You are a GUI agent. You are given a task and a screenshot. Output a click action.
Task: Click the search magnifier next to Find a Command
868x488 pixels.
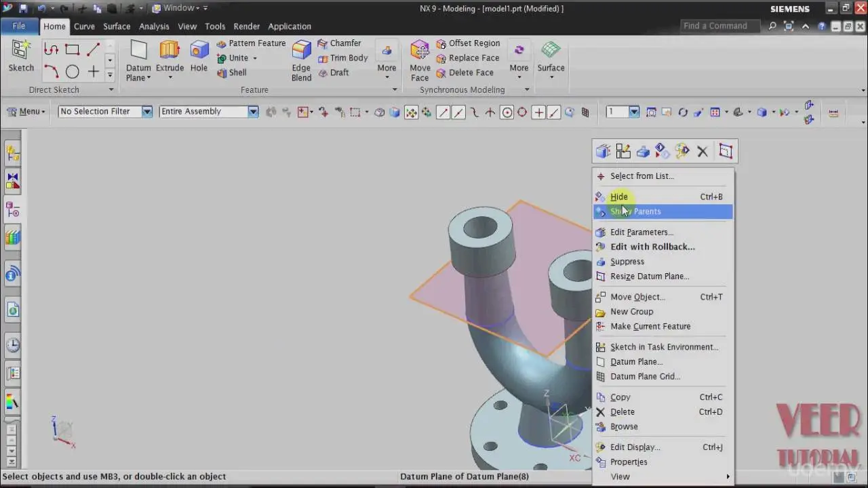tap(772, 26)
